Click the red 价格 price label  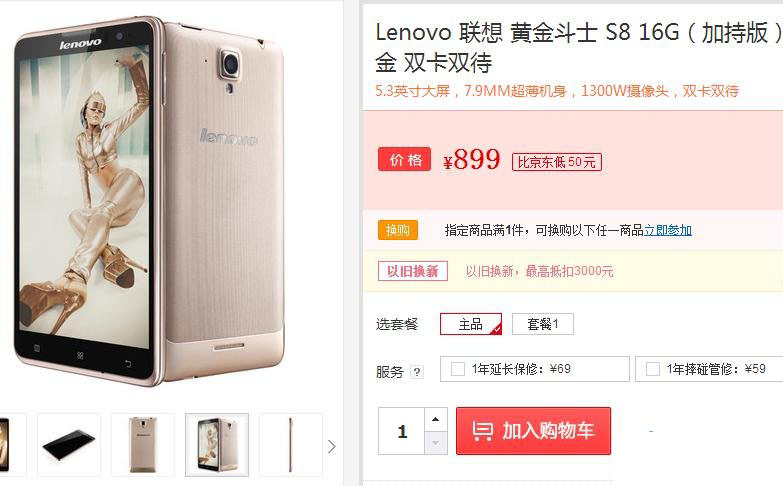click(x=404, y=160)
